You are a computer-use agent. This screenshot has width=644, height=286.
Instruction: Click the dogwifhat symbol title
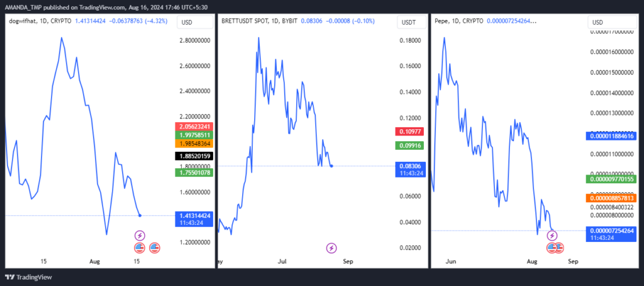40,20
